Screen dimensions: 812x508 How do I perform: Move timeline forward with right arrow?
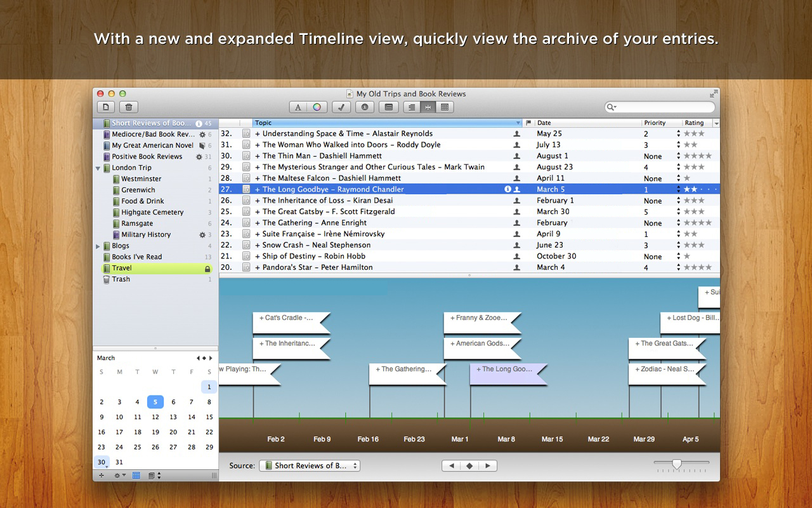(x=488, y=466)
